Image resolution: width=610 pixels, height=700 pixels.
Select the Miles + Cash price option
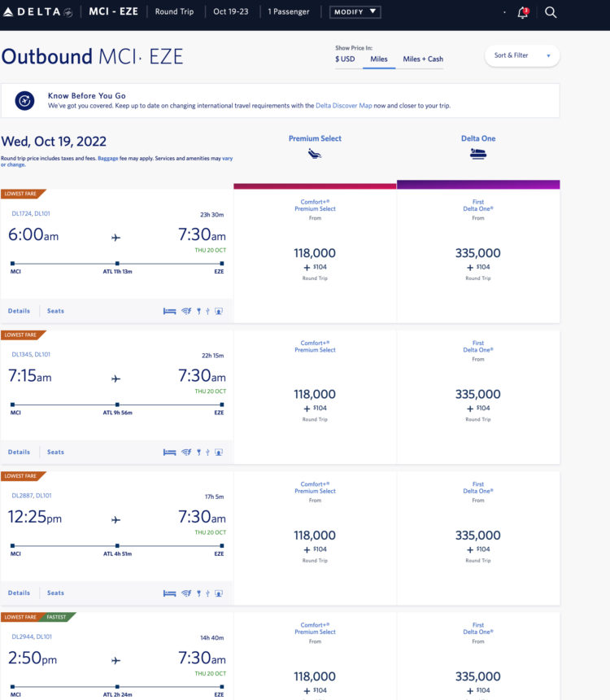point(423,59)
